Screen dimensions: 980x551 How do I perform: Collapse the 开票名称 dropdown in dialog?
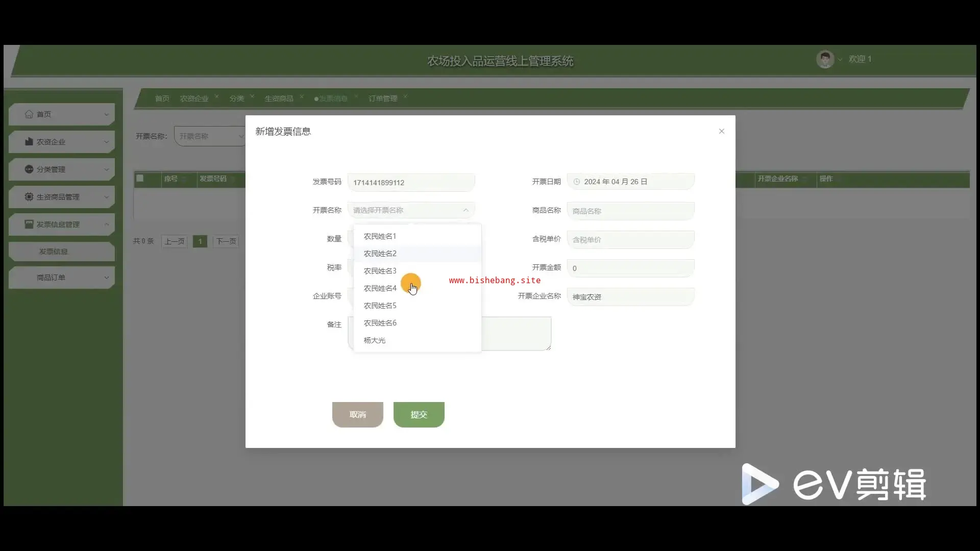[x=465, y=210]
